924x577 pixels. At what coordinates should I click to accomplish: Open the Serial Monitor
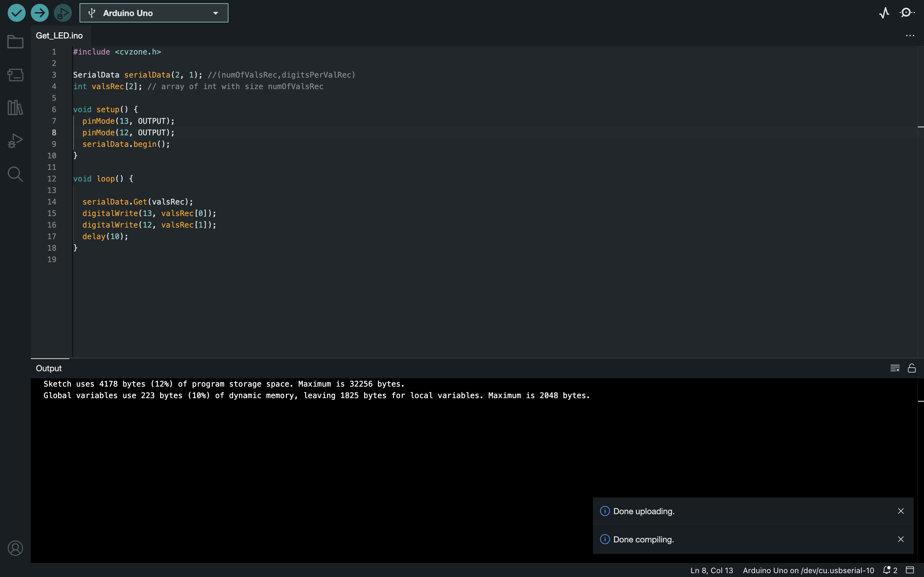coord(907,13)
